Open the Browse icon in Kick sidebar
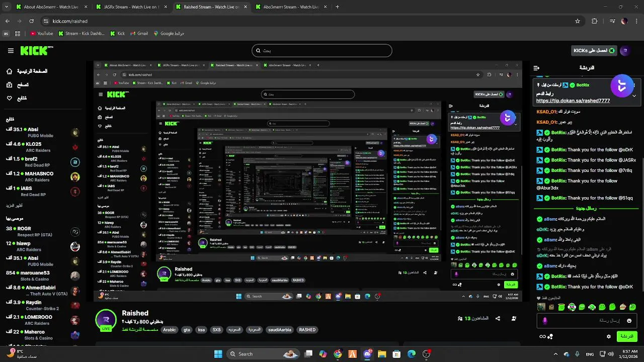 coord(9,85)
